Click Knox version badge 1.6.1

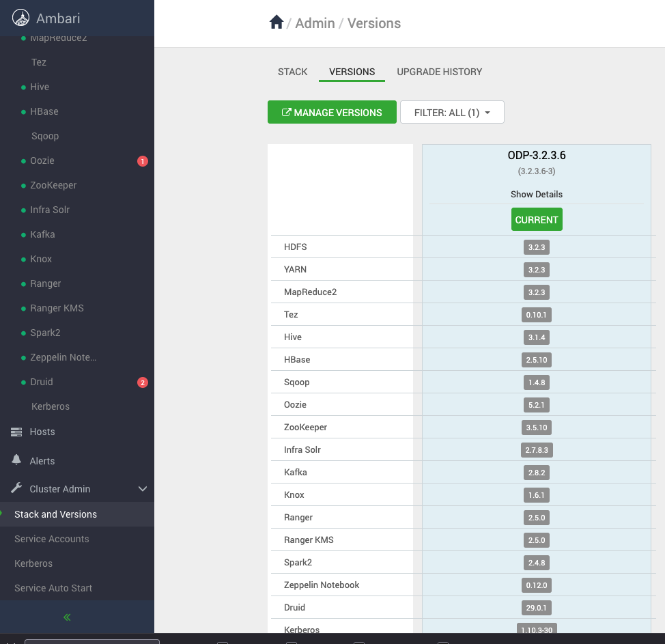click(537, 494)
